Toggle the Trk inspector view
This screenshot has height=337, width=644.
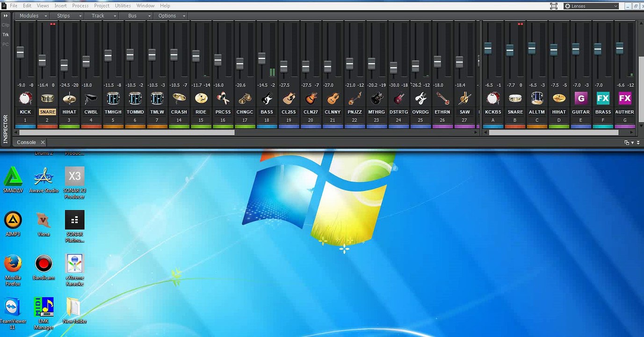click(x=6, y=35)
